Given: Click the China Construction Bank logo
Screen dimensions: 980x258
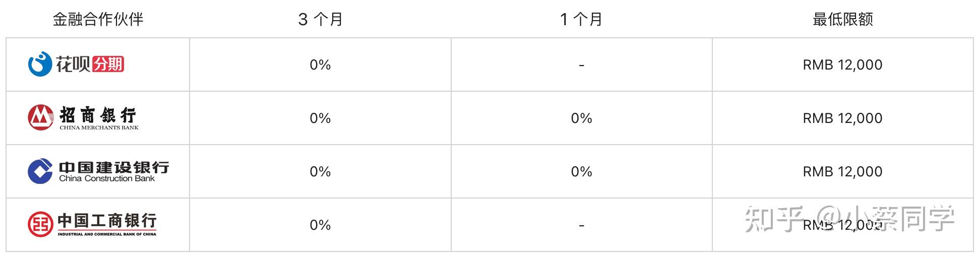Looking at the screenshot, I should [98, 171].
